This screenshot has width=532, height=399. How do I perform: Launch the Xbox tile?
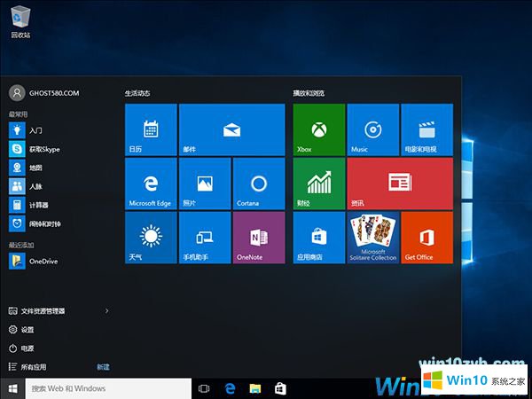pos(319,129)
